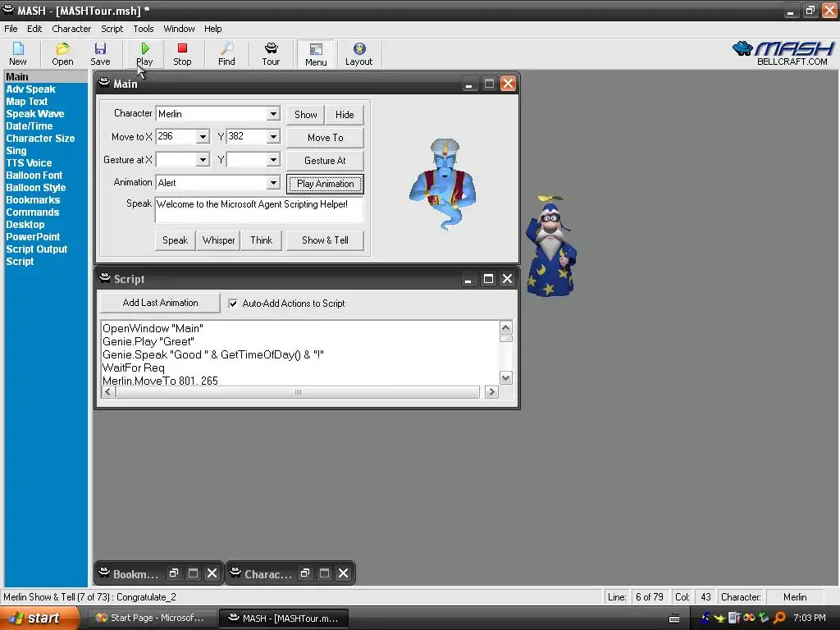This screenshot has width=840, height=630.
Task: Click the Move To button
Action: tap(325, 138)
